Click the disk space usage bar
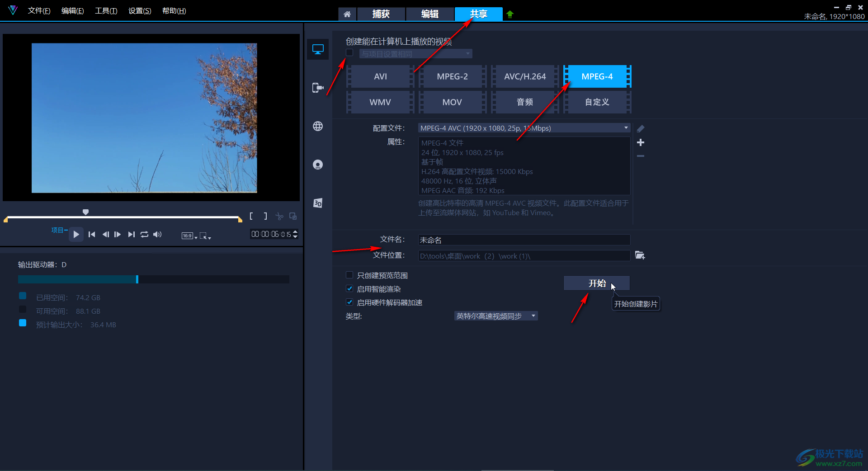The height and width of the screenshot is (471, 868). coord(154,279)
